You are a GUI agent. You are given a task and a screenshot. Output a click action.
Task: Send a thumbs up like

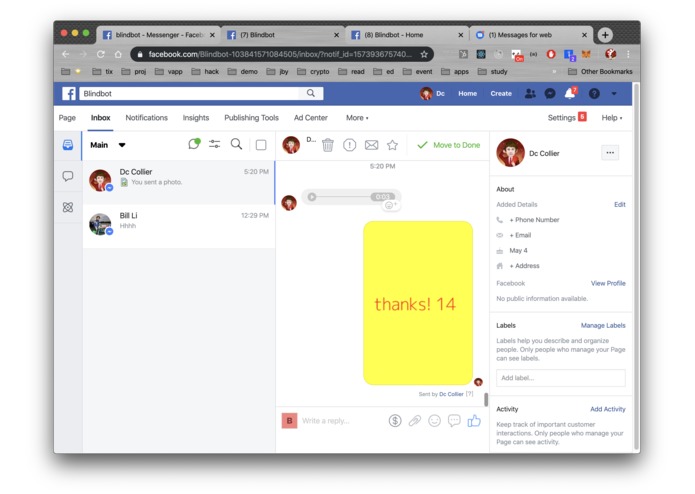click(474, 420)
